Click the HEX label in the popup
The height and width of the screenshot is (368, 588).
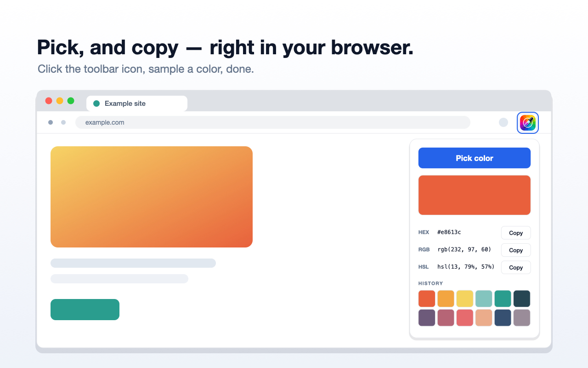pyautogui.click(x=424, y=232)
